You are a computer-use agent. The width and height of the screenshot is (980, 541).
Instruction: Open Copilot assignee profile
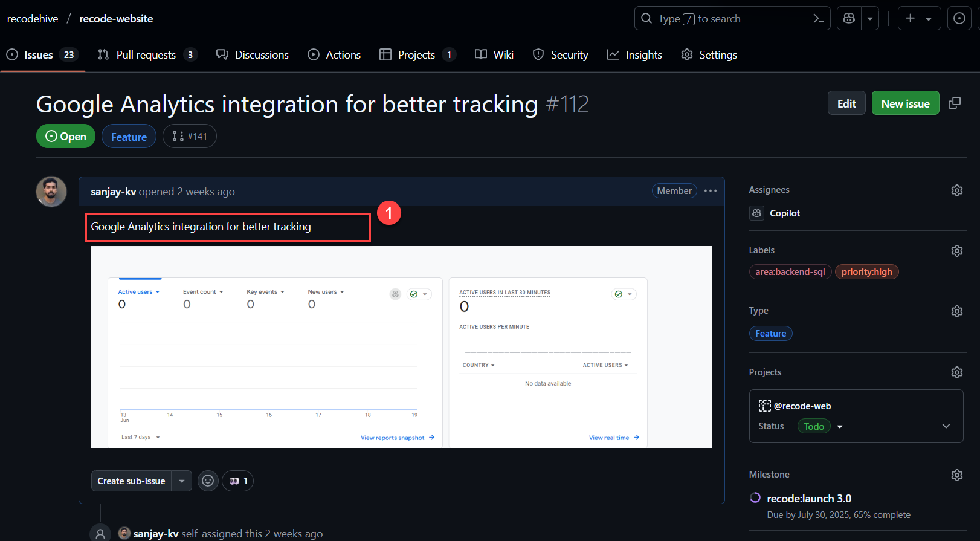(x=785, y=213)
